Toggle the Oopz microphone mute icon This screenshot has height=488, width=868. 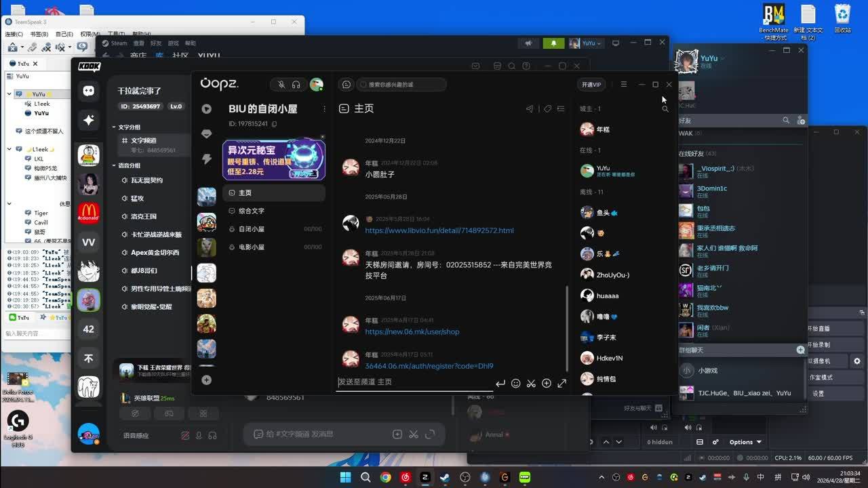point(281,85)
